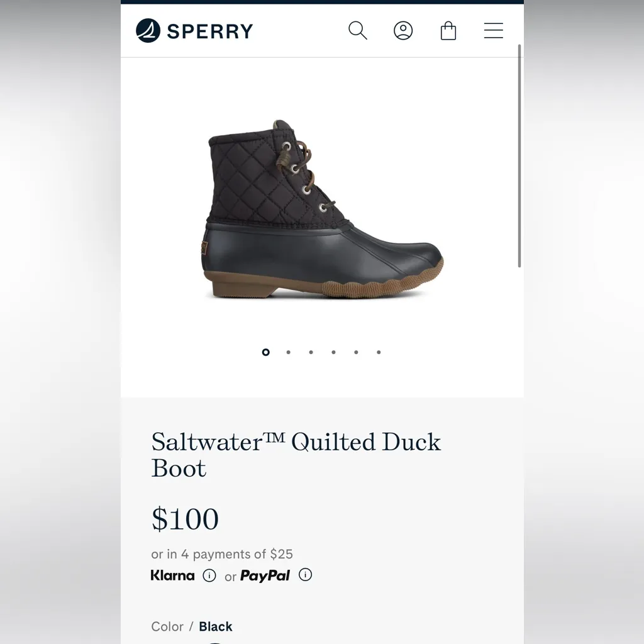
Task: Select the third carousel dot
Action: pos(311,352)
